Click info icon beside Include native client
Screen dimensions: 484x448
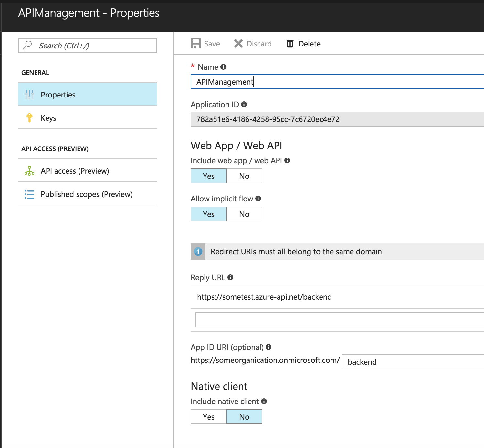264,401
